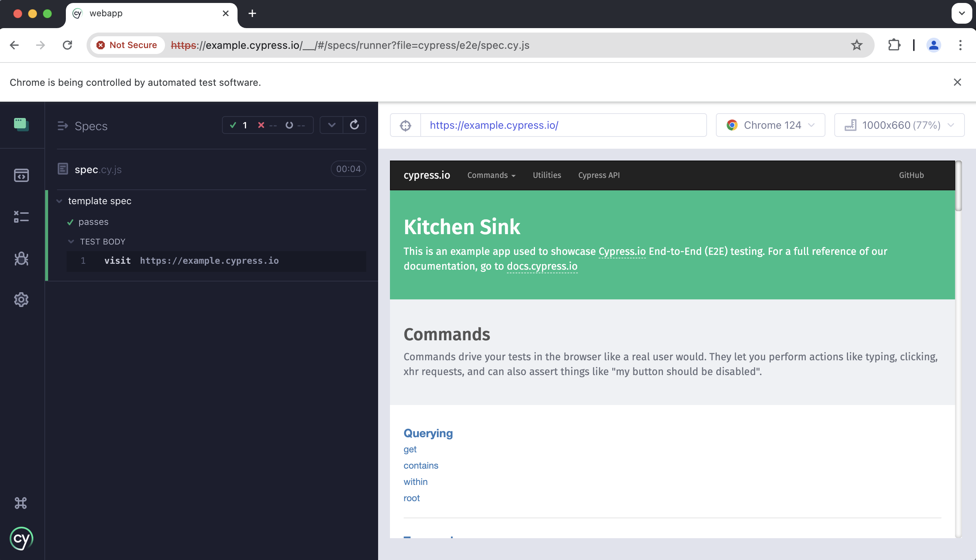Click the app preview vertical scrollbar
The image size is (976, 560).
[x=958, y=186]
